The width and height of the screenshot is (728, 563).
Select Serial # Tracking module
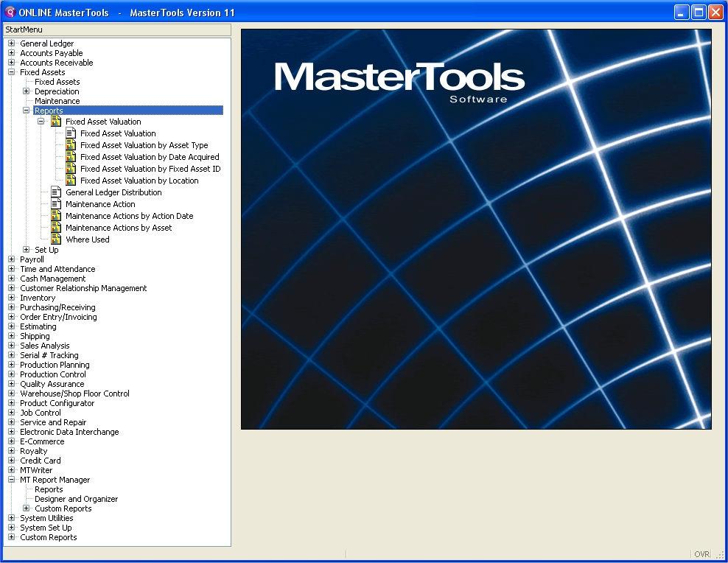tap(49, 355)
